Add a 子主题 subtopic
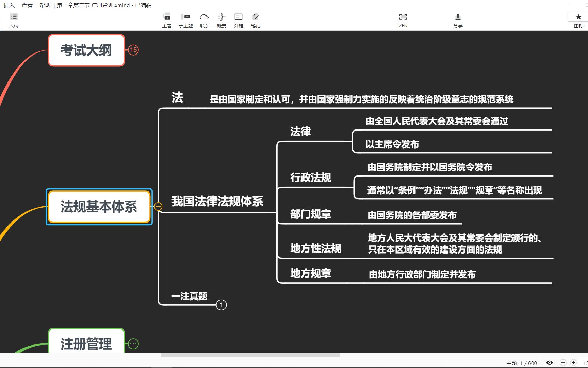This screenshot has height=368, width=588. (186, 20)
